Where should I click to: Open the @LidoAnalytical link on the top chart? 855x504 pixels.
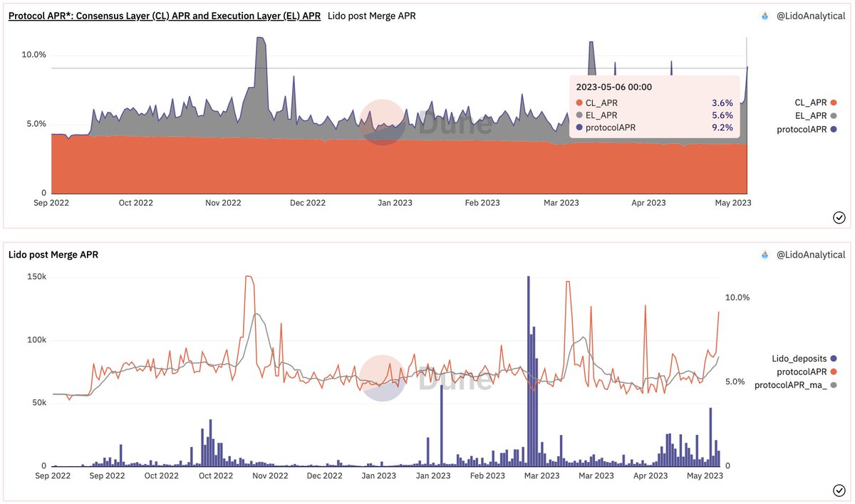(812, 15)
